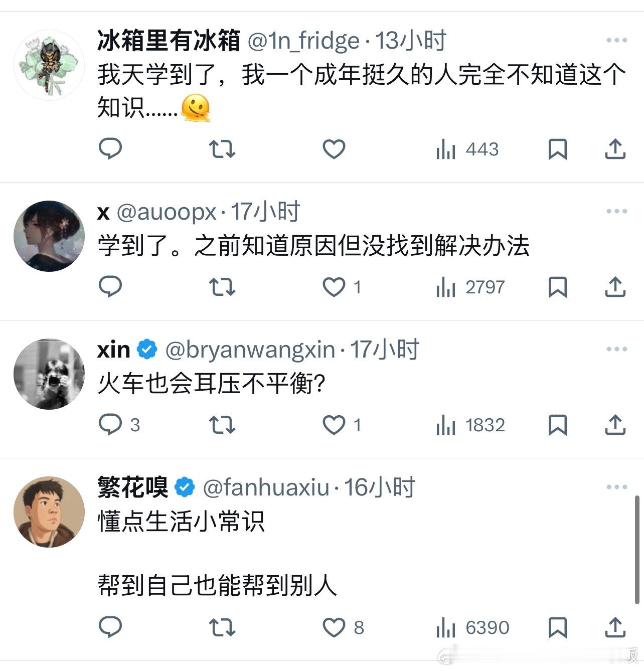The image size is (644, 671).
Task: Bookmark xin's train ear pressure tweet
Action: click(557, 425)
